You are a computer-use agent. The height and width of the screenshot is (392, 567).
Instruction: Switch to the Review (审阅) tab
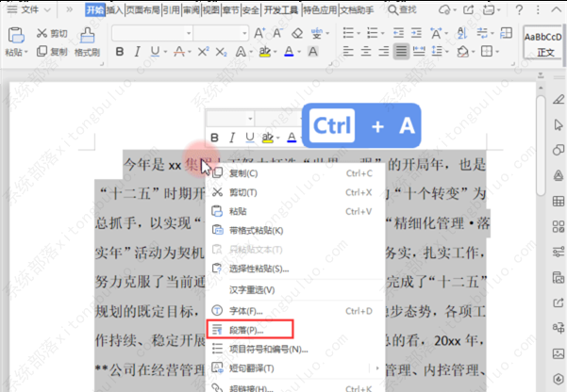(192, 10)
